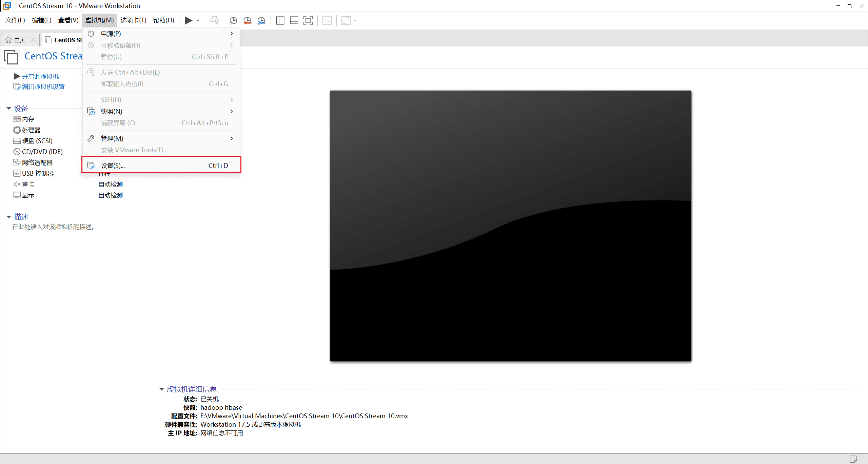Revert to snapshot toolbar icon
The image size is (868, 464).
click(x=247, y=20)
